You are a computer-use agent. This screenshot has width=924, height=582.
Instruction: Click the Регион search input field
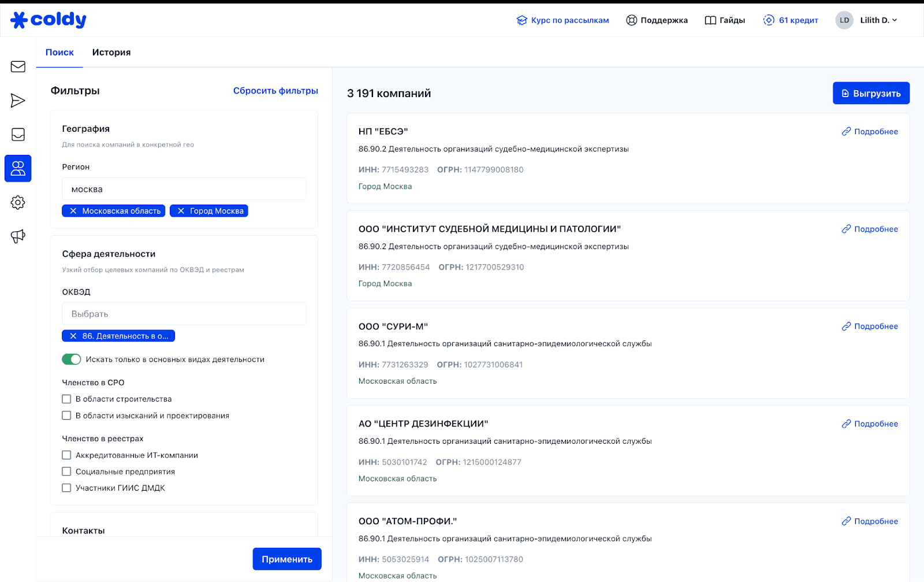pyautogui.click(x=184, y=189)
